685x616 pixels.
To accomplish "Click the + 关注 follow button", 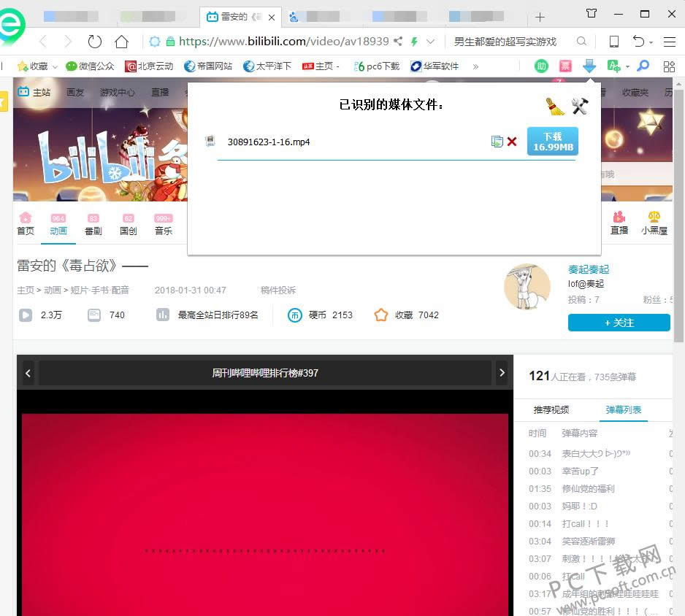I will (x=619, y=323).
